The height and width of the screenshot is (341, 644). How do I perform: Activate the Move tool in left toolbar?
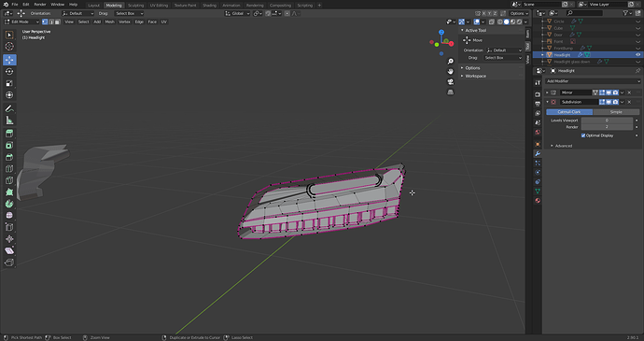coord(9,60)
